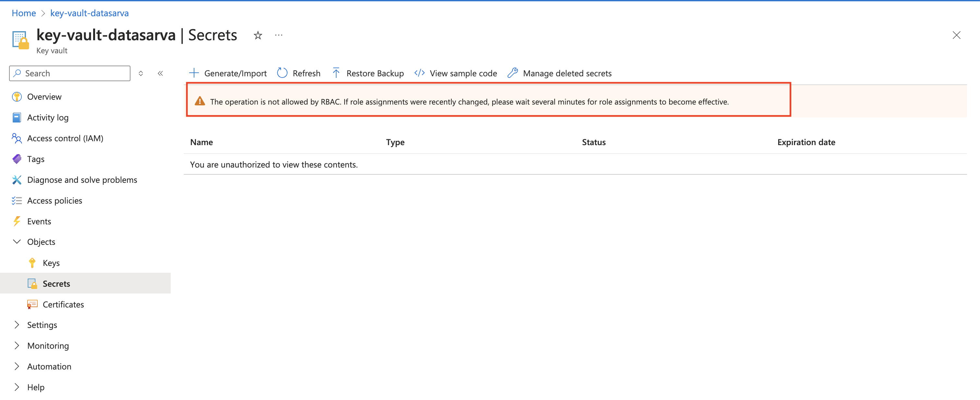Click the purple Tags icon
This screenshot has width=980, height=400.
click(17, 159)
